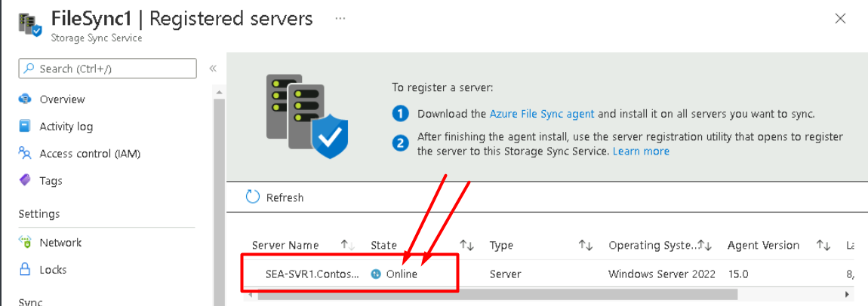The height and width of the screenshot is (306, 868).
Task: Click the FileSync1 Storage Sync Service icon
Action: click(30, 26)
